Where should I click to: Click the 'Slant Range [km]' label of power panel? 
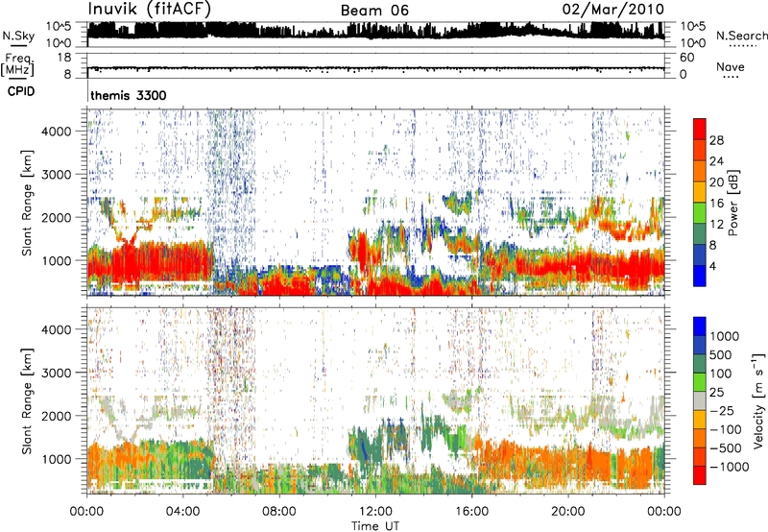[x=27, y=203]
